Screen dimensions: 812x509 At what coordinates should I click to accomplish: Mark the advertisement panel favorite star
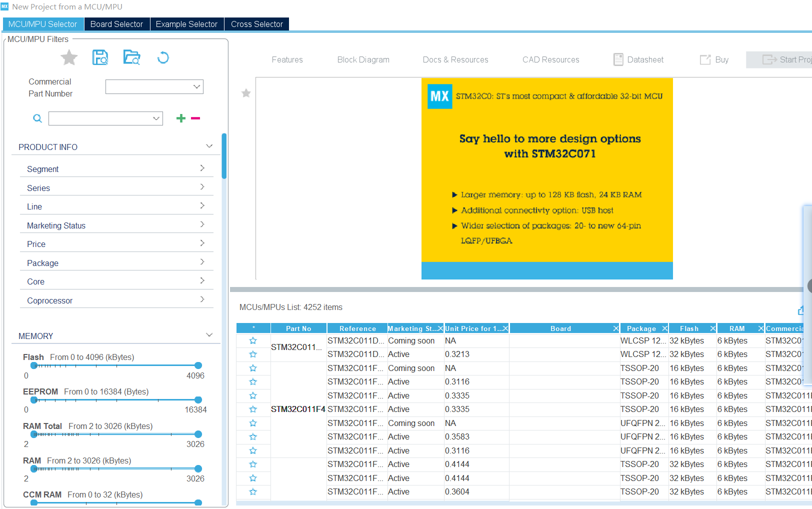click(x=246, y=93)
